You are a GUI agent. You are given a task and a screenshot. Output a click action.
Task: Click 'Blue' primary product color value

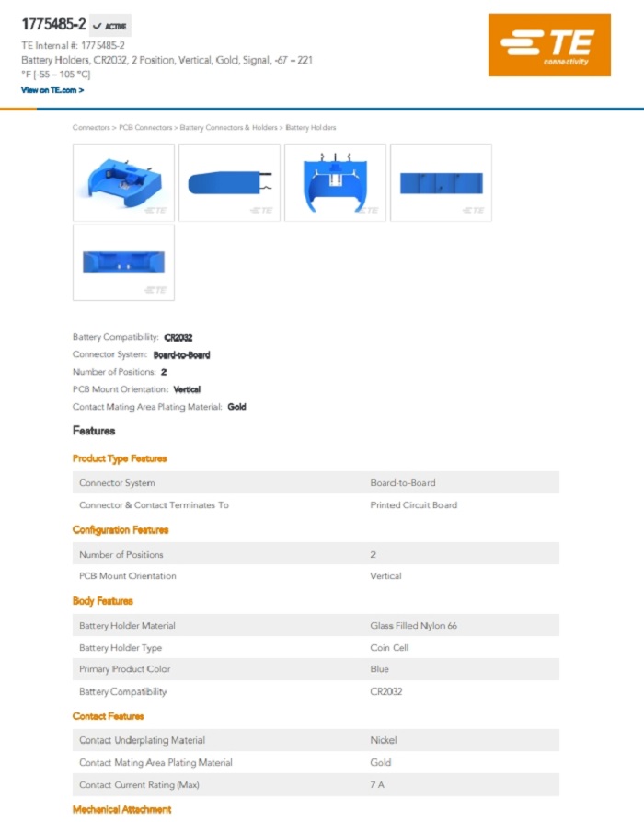[x=379, y=669]
